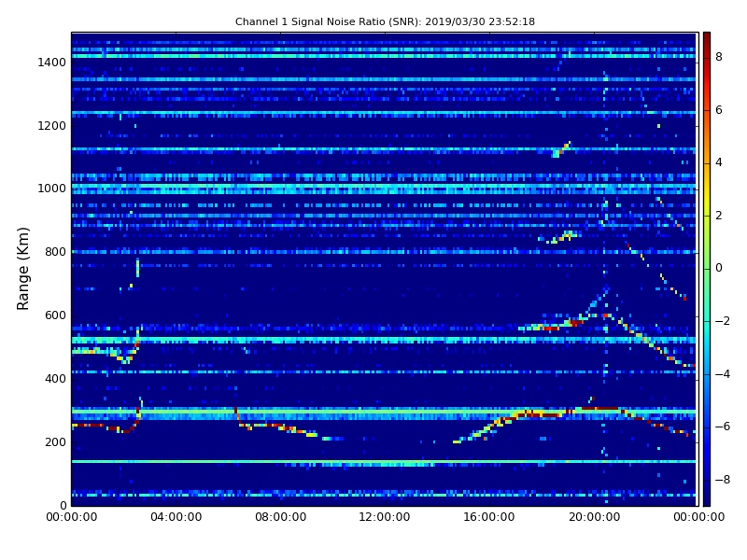Image resolution: width=747 pixels, height=560 pixels.
Task: Click the colorbar label −4
Action: pyautogui.click(x=723, y=374)
